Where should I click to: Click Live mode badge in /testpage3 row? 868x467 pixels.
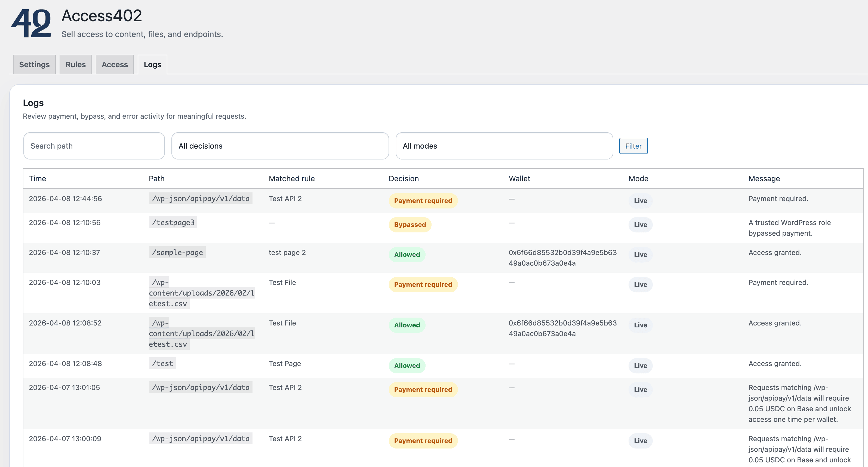click(x=641, y=225)
